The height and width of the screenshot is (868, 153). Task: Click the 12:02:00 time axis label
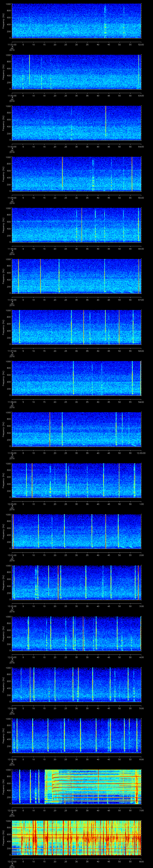12,606
